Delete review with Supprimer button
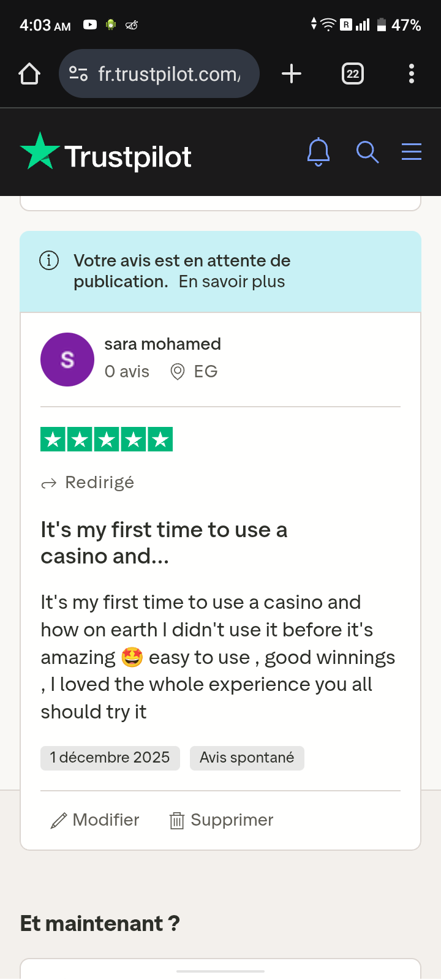The width and height of the screenshot is (441, 980). 221,820
